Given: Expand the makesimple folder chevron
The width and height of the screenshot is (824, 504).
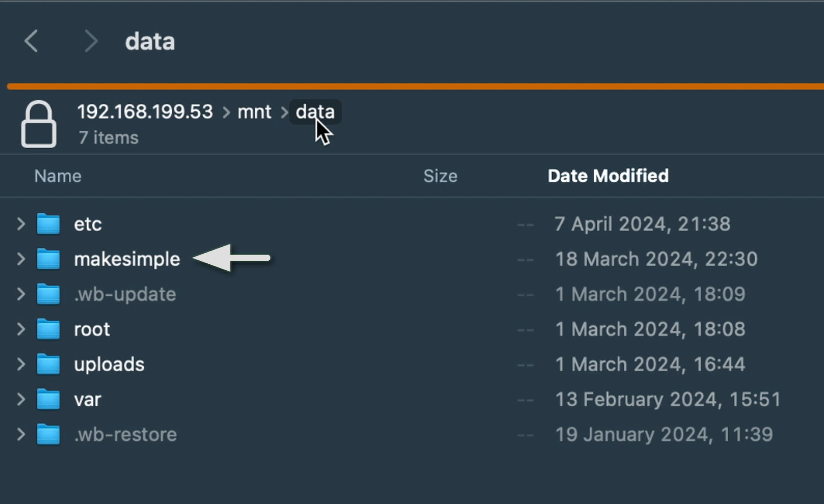Looking at the screenshot, I should point(21,259).
